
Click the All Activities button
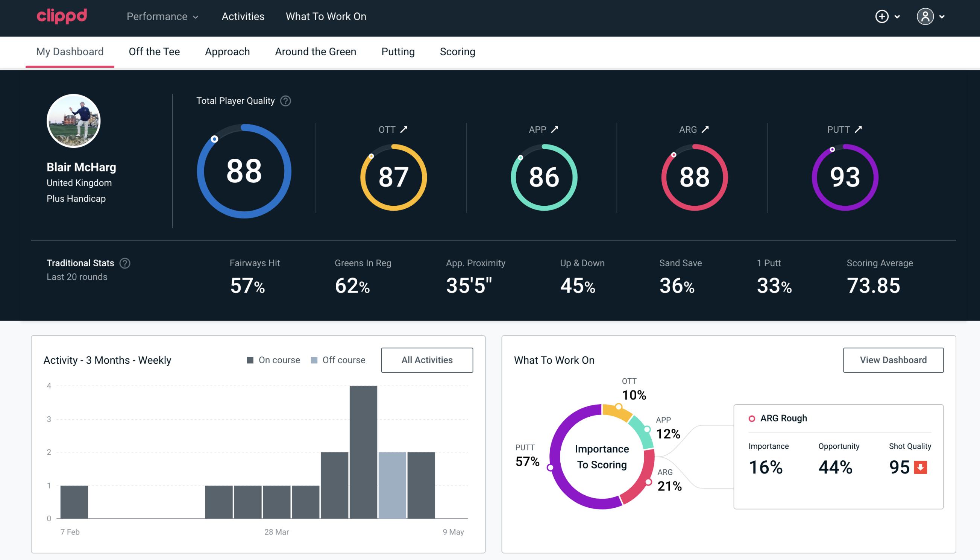(x=427, y=360)
